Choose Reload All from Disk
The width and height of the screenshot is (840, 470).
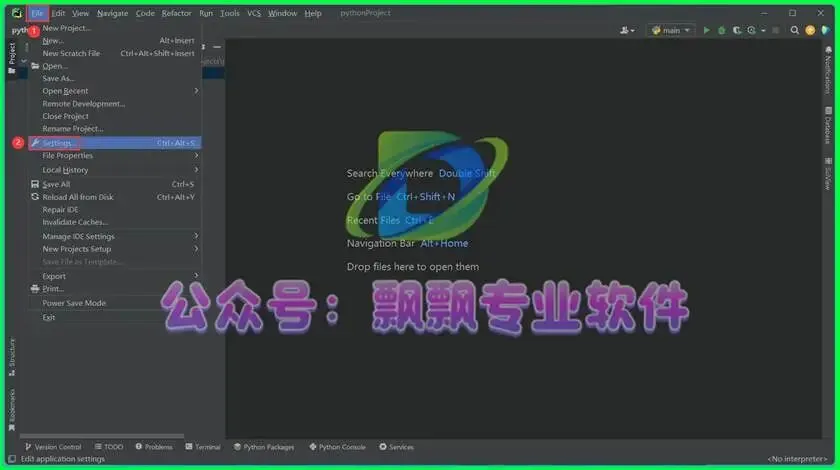[x=115, y=197]
